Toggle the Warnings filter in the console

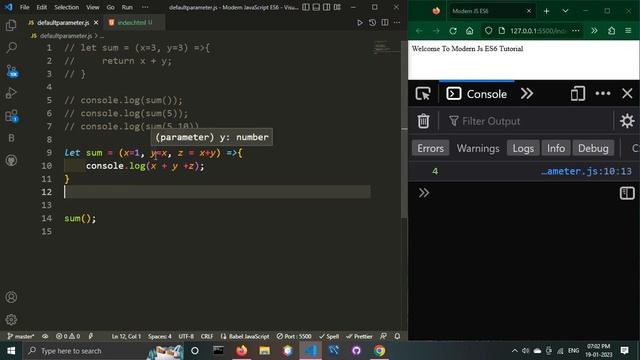[x=478, y=148]
